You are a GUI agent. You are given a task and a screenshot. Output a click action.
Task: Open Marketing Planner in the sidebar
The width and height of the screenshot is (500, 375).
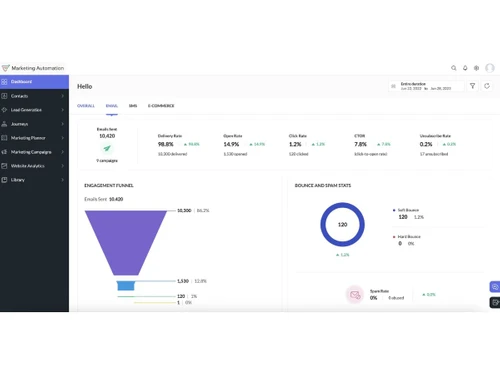click(34, 138)
